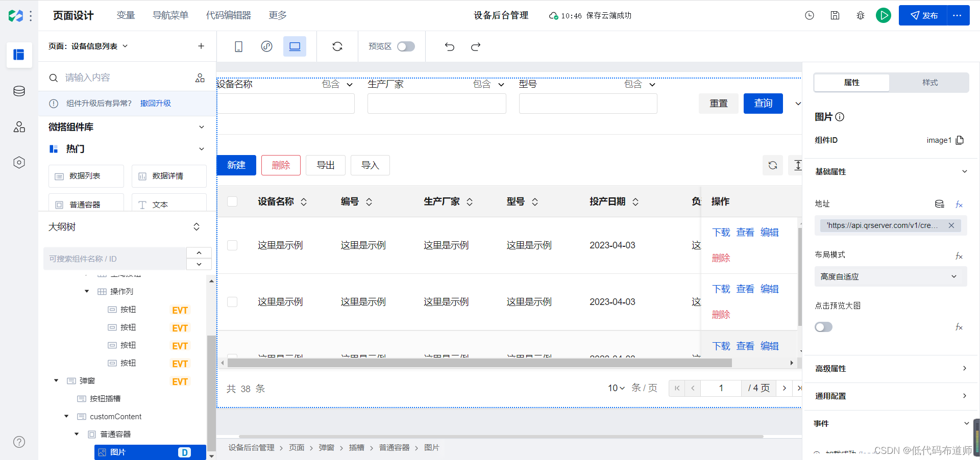This screenshot has width=980, height=460.
Task: Open 生产厂家 filter 包含 dropdown
Action: pyautogui.click(x=488, y=84)
